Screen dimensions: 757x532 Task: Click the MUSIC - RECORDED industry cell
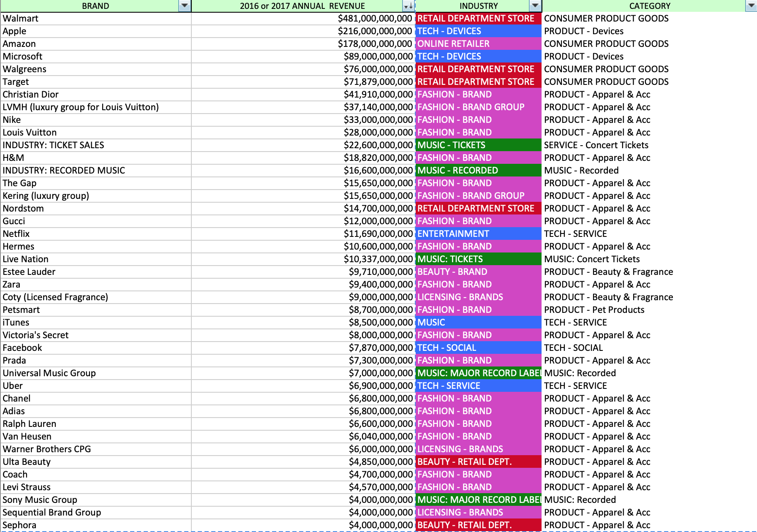tap(479, 171)
